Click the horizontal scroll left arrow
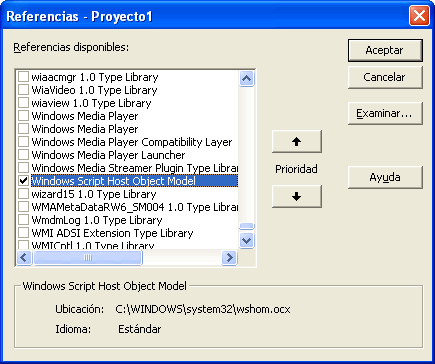The image size is (435, 364). pos(24,257)
